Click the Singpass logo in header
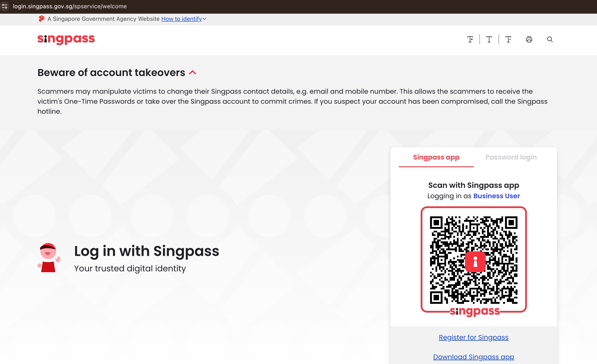 tap(66, 39)
